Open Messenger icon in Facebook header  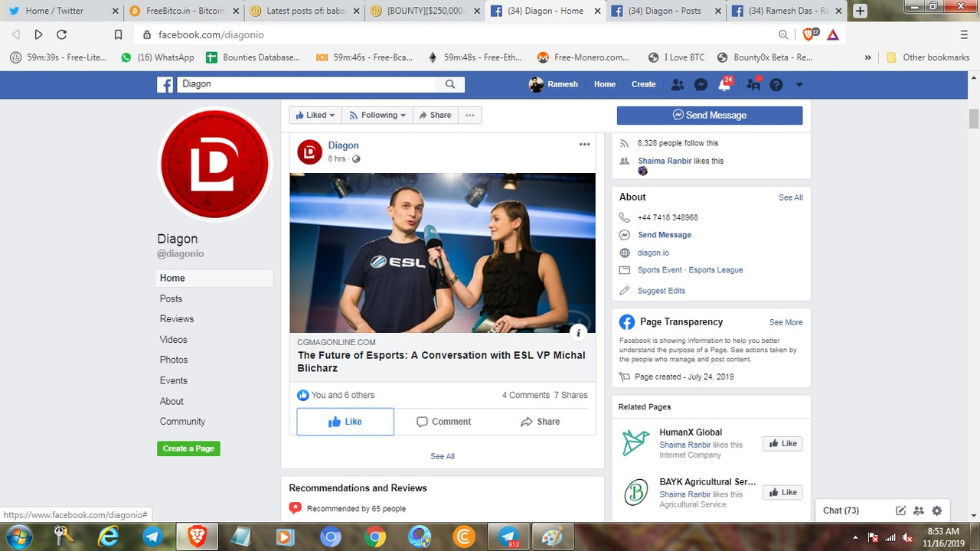click(701, 84)
